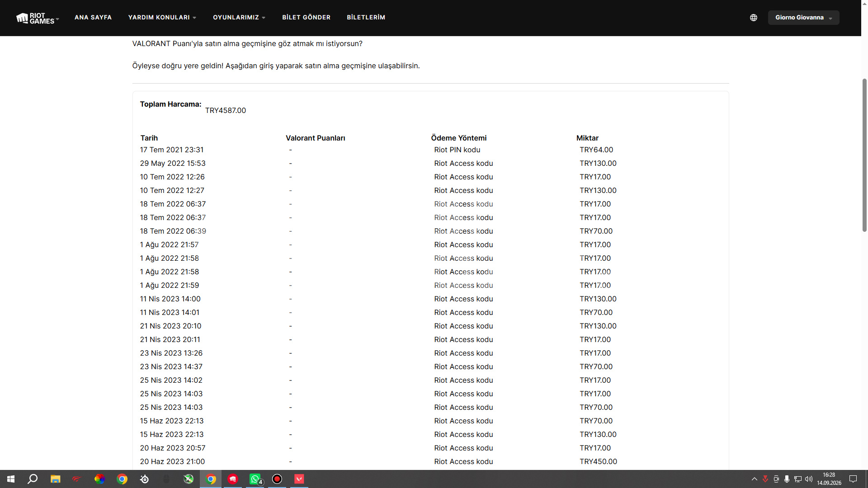Screen dimensions: 868x488
Task: Open Biletlerim in the navigation
Action: [x=366, y=18]
